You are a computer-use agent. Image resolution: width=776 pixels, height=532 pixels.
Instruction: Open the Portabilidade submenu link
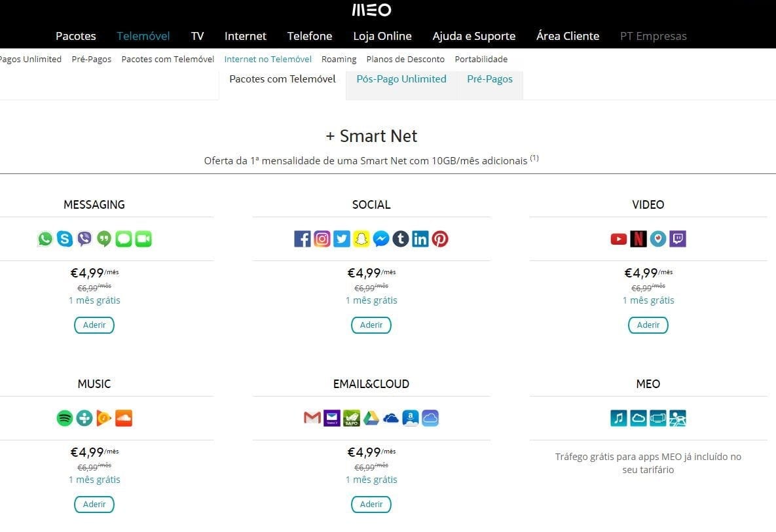[x=481, y=60]
